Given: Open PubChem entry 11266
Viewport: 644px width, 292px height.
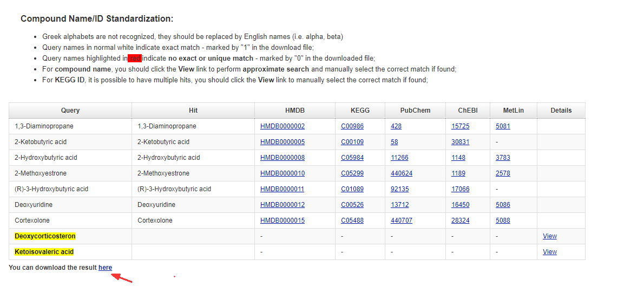Looking at the screenshot, I should tap(399, 158).
